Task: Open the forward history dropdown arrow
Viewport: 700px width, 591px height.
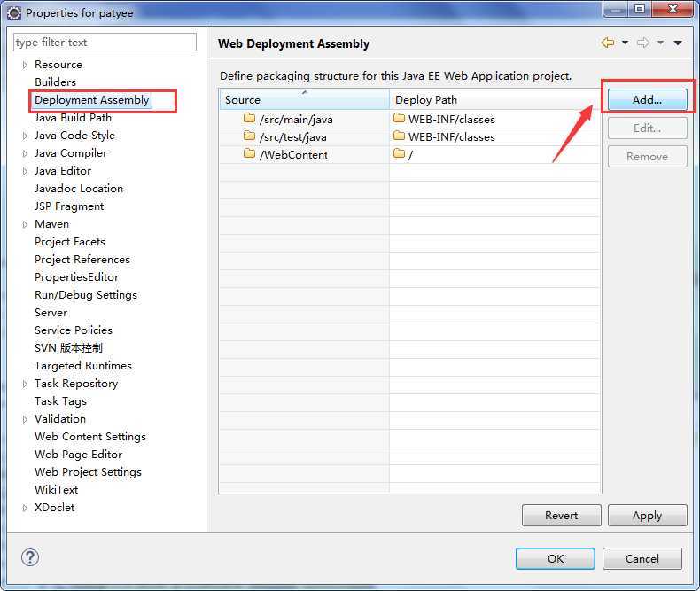Action: click(660, 43)
